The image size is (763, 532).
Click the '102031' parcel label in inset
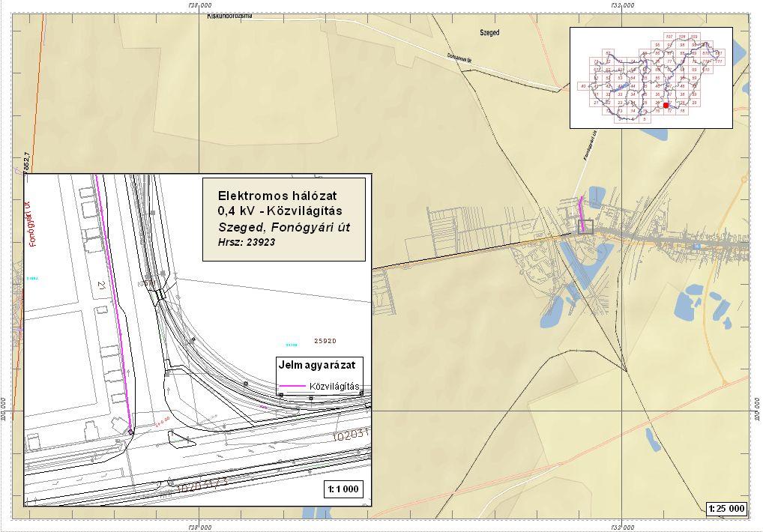(351, 435)
